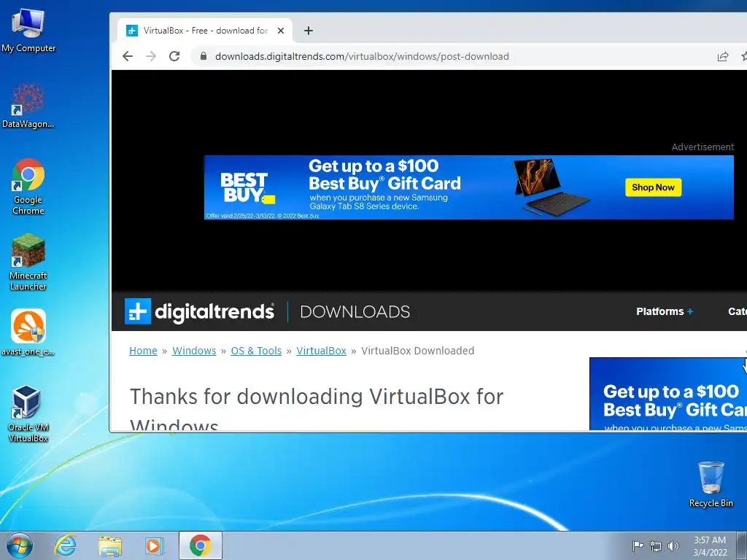This screenshot has height=560, width=747.
Task: Open the Recycle Bin
Action: pos(711,484)
